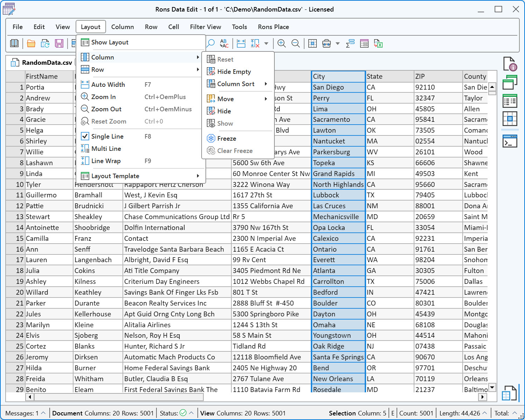
Task: Choose Show Layout from the Layout menu
Action: (140, 42)
